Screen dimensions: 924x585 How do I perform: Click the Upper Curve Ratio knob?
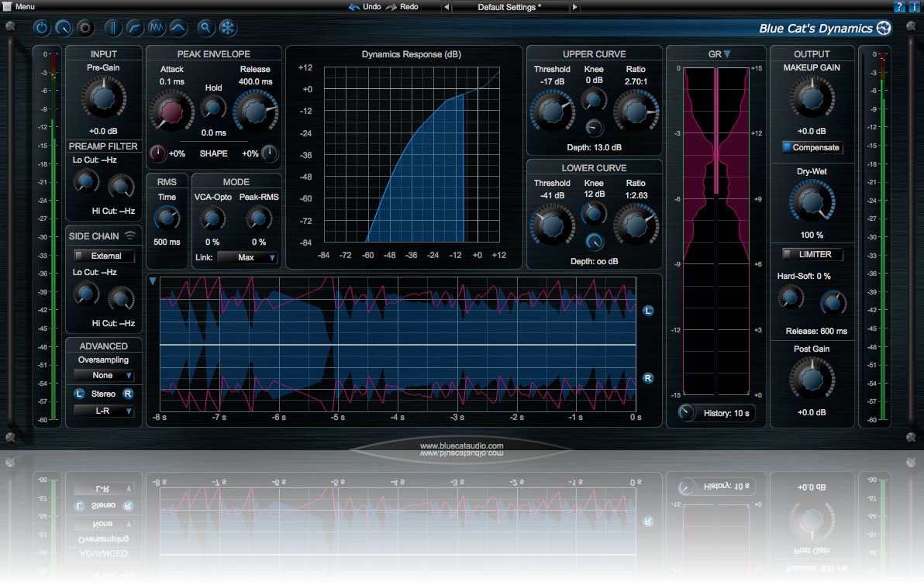pyautogui.click(x=636, y=111)
